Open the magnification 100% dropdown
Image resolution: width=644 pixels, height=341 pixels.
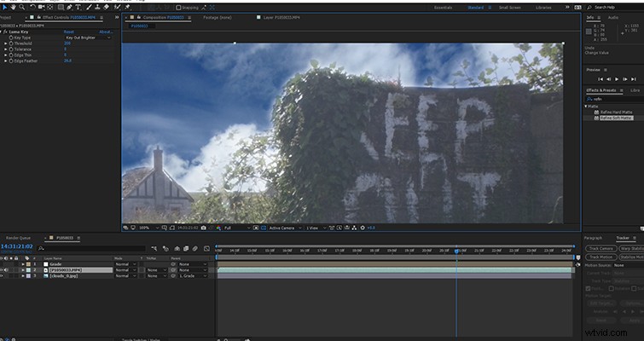(148, 228)
